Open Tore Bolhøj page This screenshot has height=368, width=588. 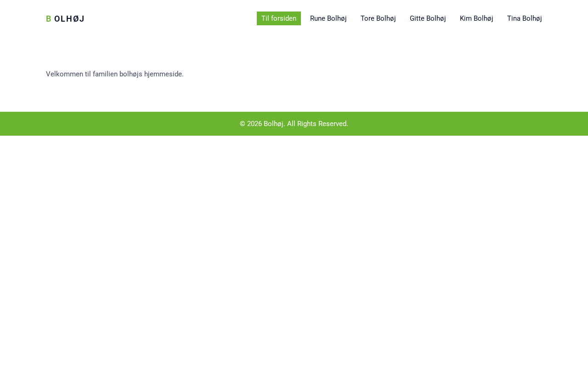click(x=378, y=18)
